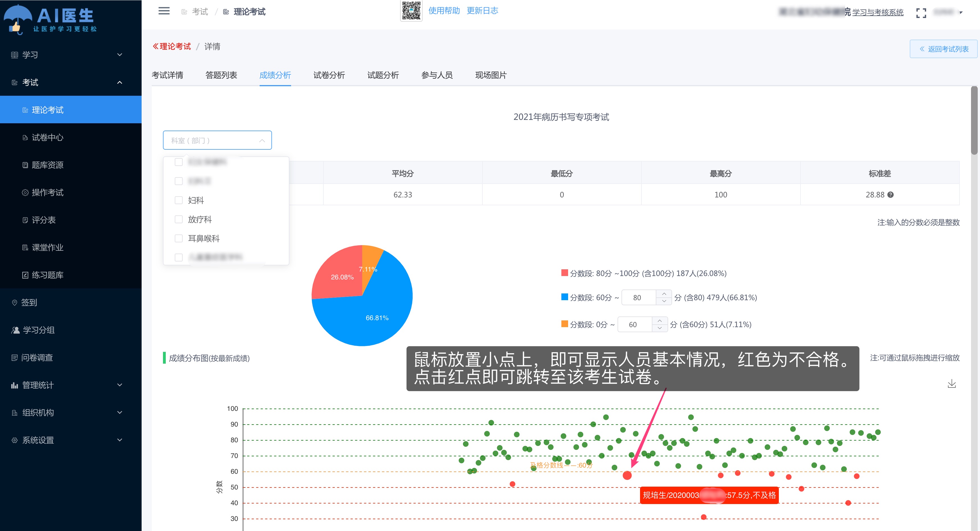Decrease the 60 score threshold stepper

point(660,328)
